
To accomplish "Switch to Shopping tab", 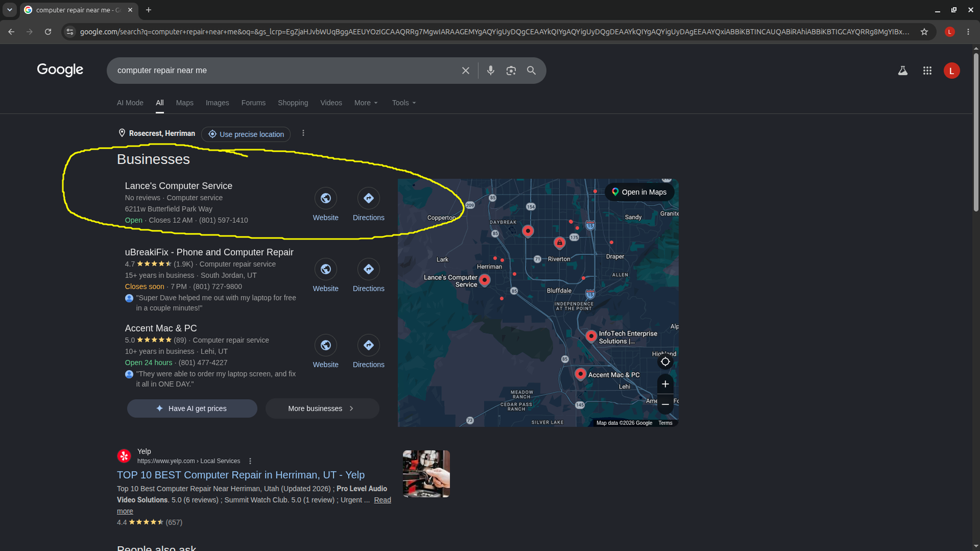I will (293, 103).
